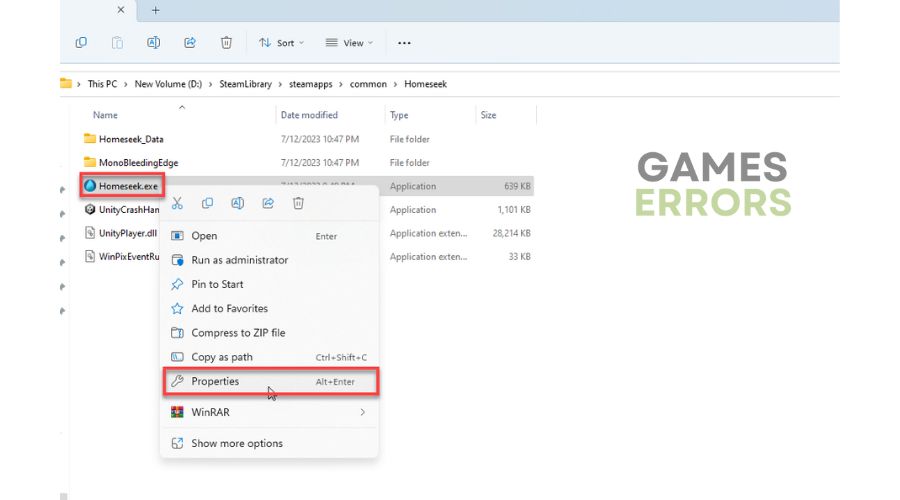Choose Pin to Start

[x=270, y=284]
